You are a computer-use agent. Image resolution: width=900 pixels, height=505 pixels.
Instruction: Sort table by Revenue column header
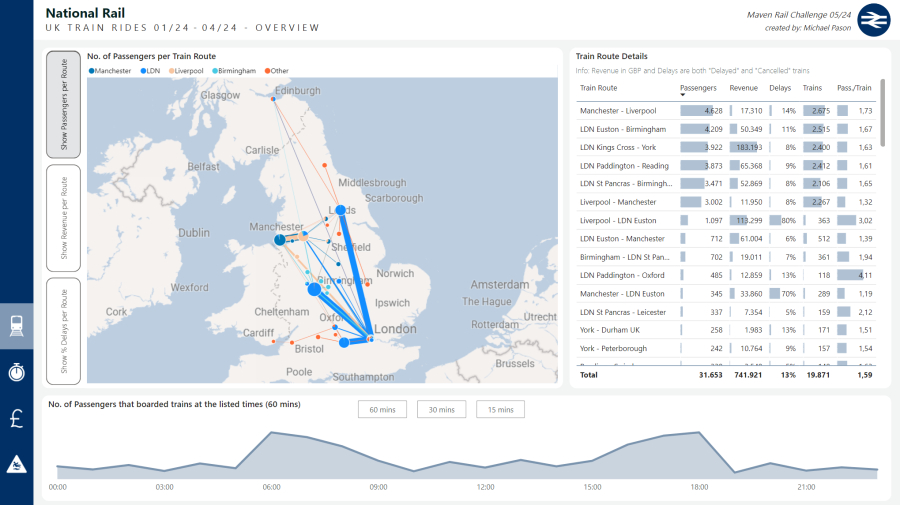point(743,88)
